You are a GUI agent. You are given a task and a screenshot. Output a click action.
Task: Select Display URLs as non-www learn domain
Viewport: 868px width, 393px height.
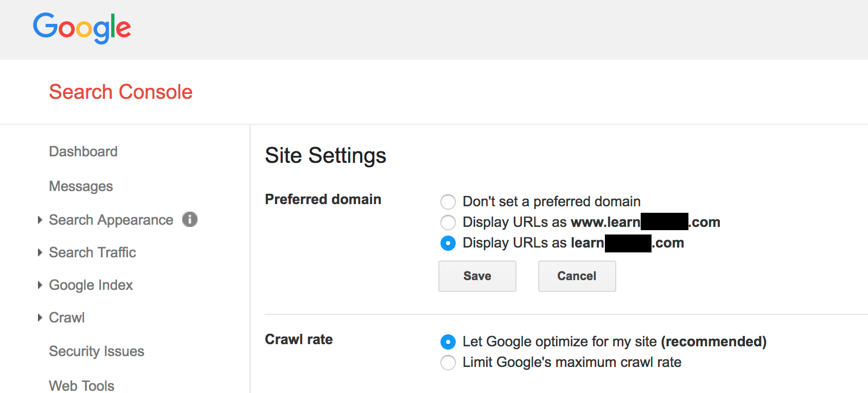448,243
